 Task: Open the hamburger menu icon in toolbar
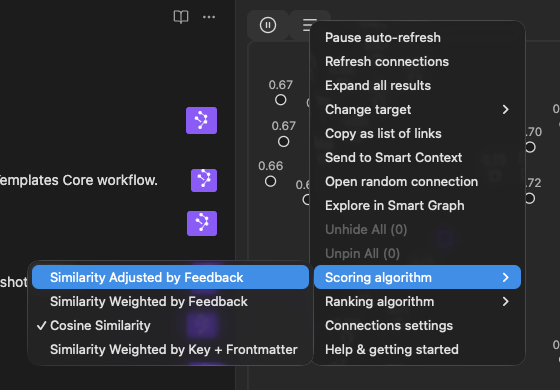point(309,25)
